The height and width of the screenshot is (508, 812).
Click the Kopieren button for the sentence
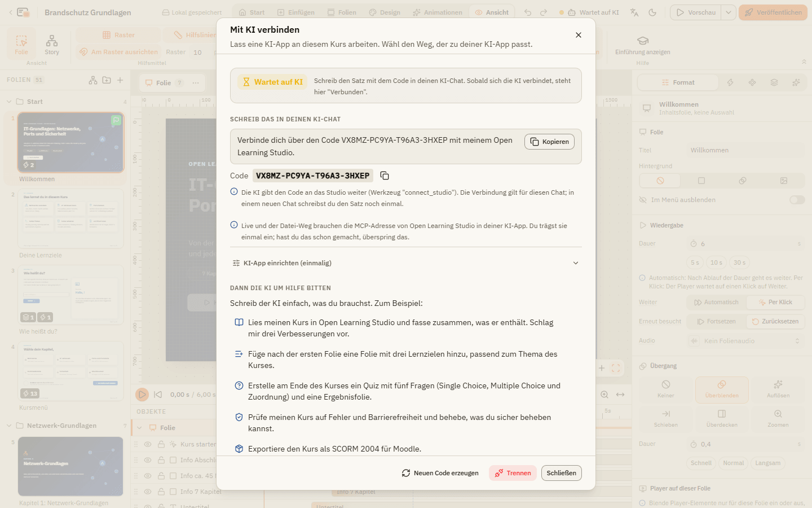coord(549,142)
